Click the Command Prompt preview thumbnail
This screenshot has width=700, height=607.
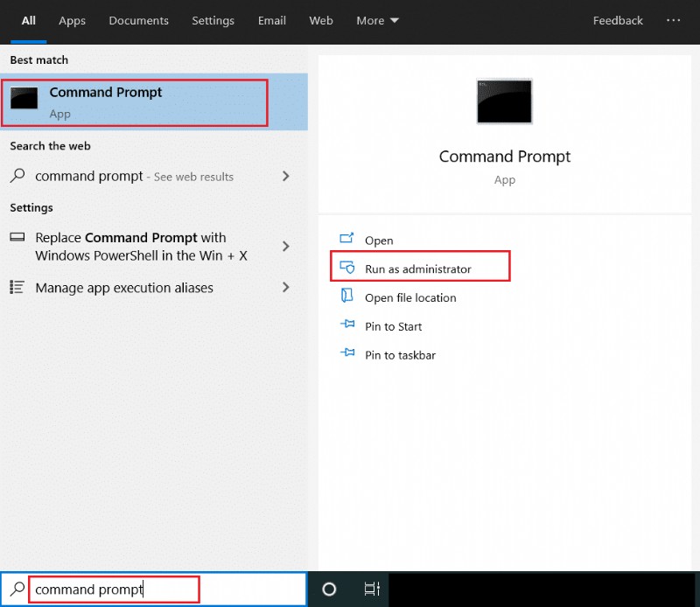coord(504,101)
